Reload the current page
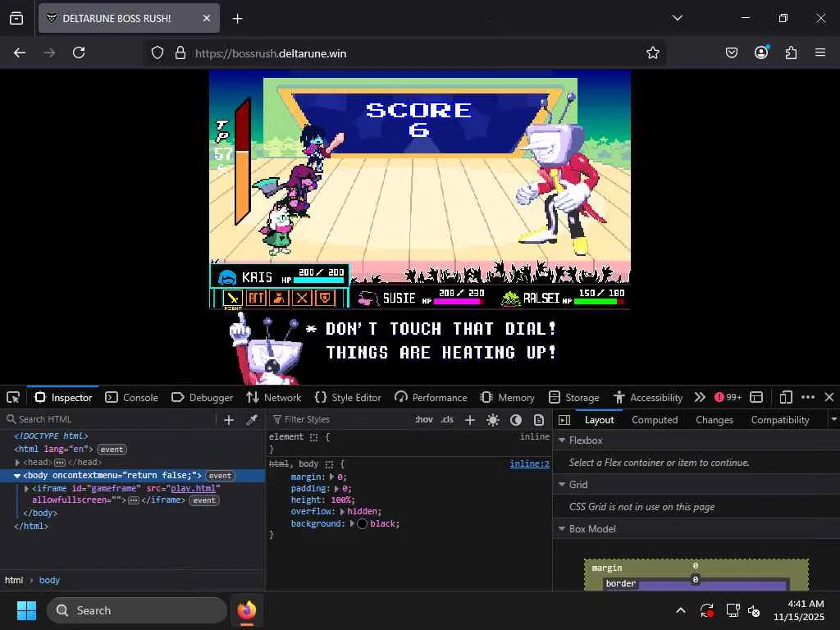 79,52
